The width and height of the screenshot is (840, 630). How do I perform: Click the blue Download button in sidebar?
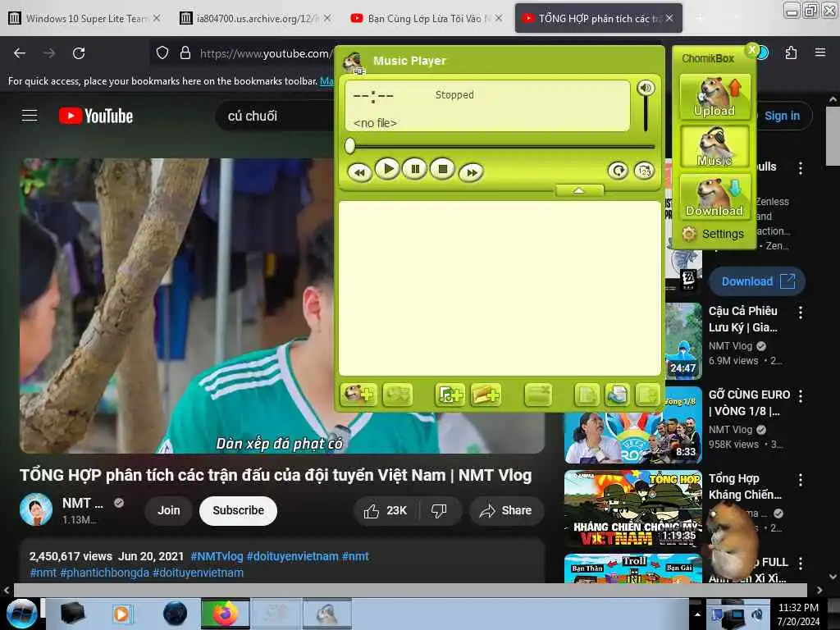(x=757, y=281)
